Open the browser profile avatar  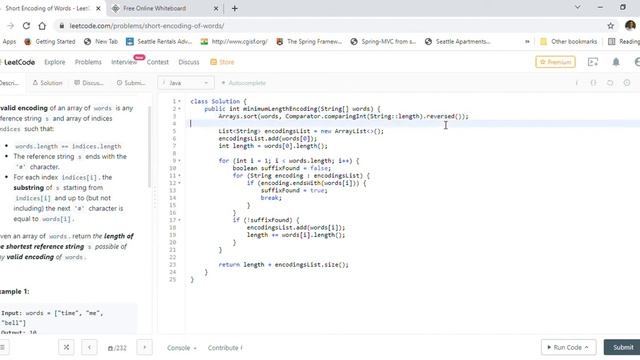pyautogui.click(x=630, y=26)
